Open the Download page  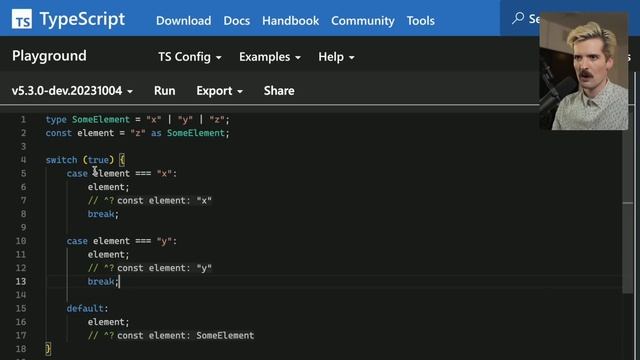[184, 20]
